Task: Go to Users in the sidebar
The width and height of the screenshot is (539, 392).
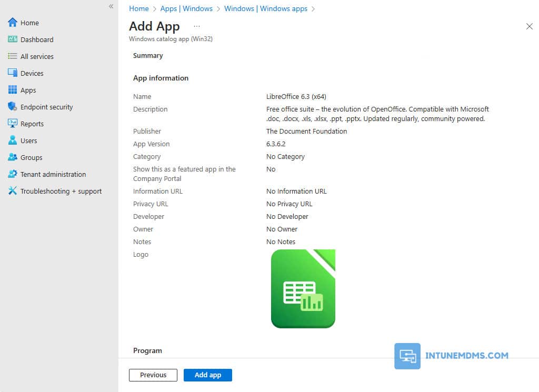Action: [x=28, y=140]
